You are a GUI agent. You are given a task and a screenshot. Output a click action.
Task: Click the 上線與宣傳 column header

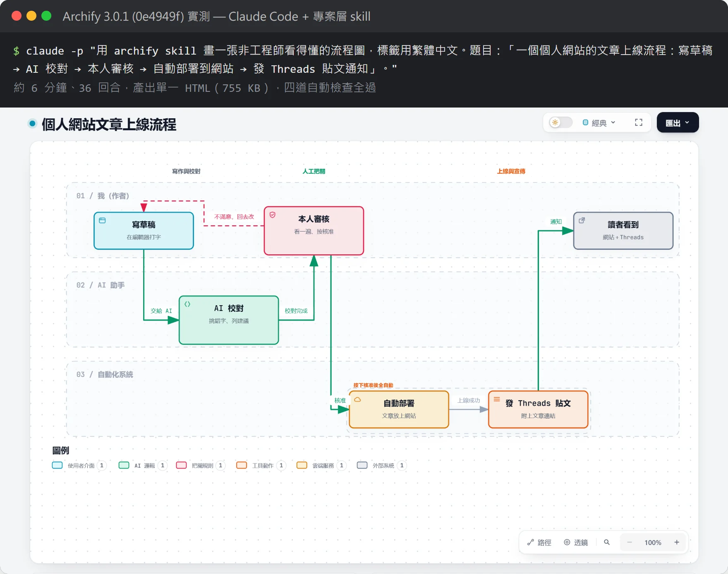[511, 171]
